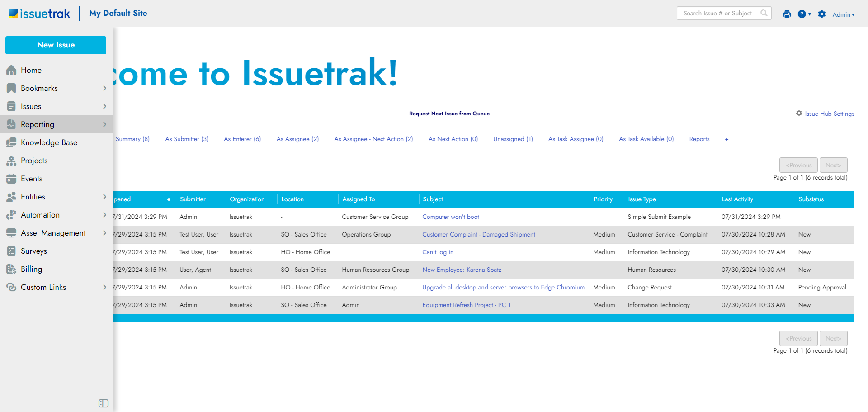
Task: Open the Edge Chromium upgrade issue
Action: point(503,288)
